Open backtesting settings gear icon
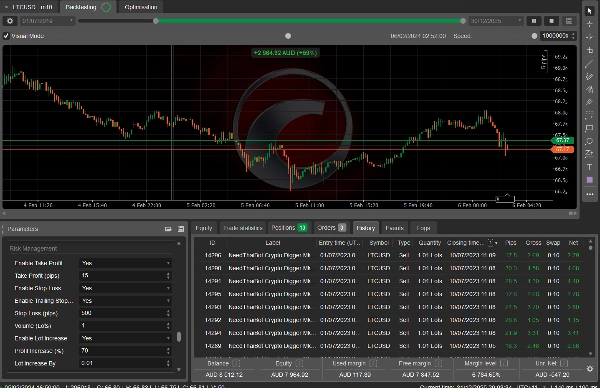Image resolution: width=600 pixels, height=388 pixels. [10, 21]
